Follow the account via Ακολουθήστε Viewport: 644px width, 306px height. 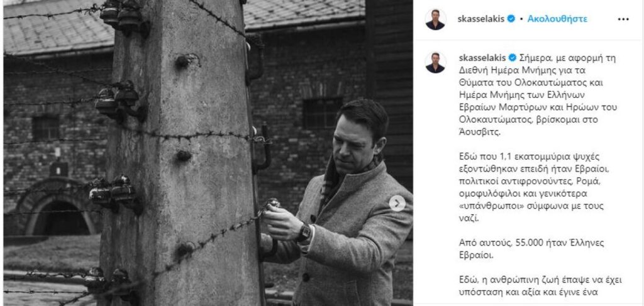point(557,19)
